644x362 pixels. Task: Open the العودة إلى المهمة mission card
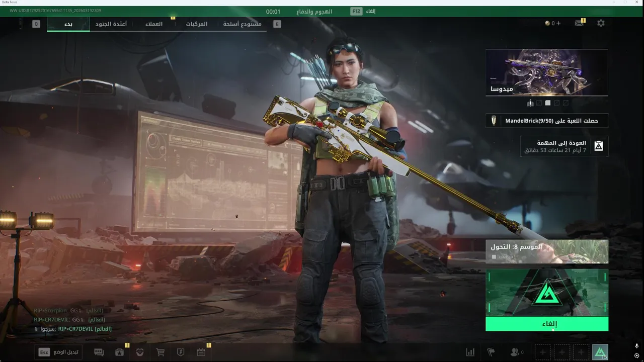564,146
